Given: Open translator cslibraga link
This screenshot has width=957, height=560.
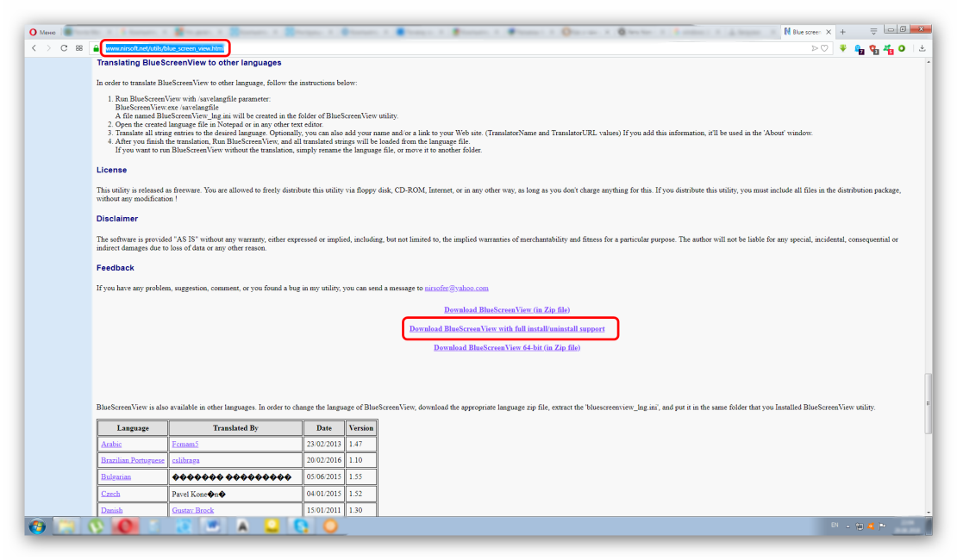Looking at the screenshot, I should (185, 460).
